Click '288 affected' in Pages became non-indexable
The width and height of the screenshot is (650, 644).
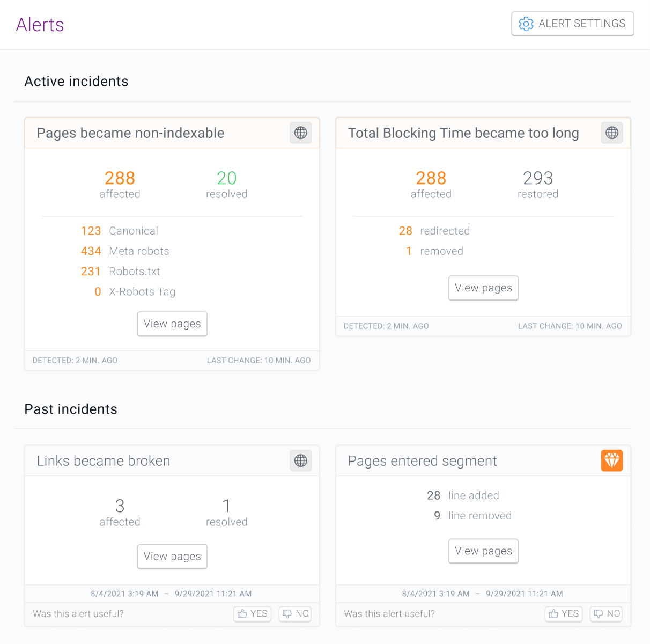point(120,184)
